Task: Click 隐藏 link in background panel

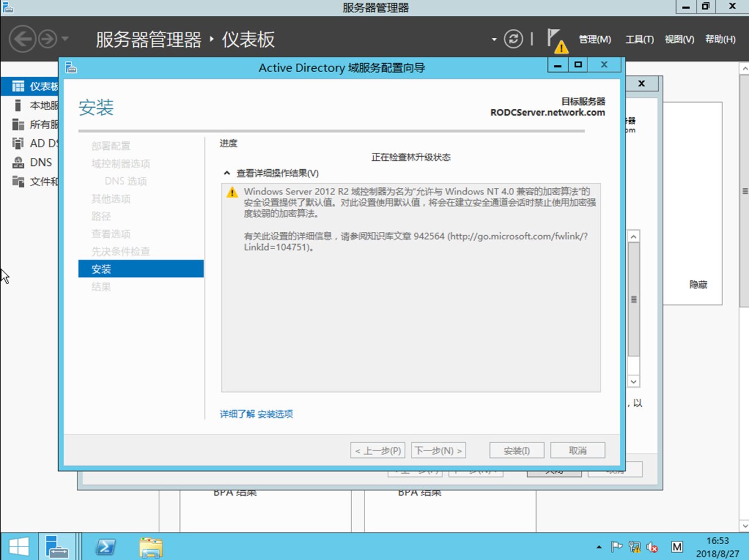Action: 698,285
